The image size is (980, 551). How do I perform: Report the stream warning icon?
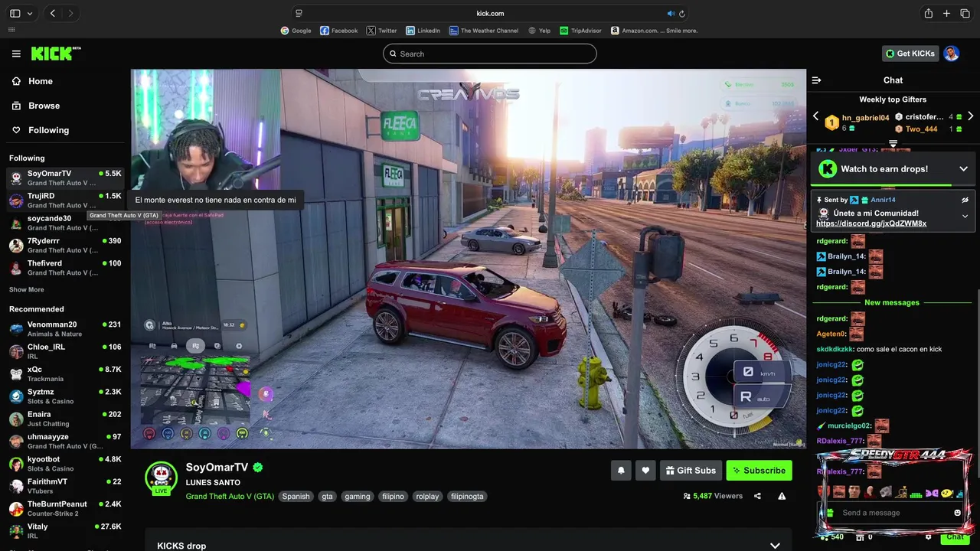coord(782,496)
